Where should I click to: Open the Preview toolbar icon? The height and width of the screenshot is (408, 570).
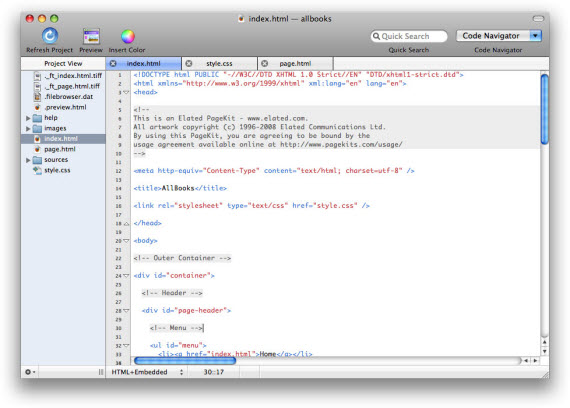pos(91,36)
